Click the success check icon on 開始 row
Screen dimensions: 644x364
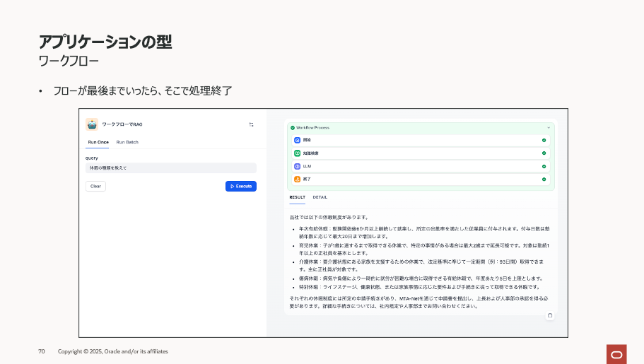tap(544, 140)
